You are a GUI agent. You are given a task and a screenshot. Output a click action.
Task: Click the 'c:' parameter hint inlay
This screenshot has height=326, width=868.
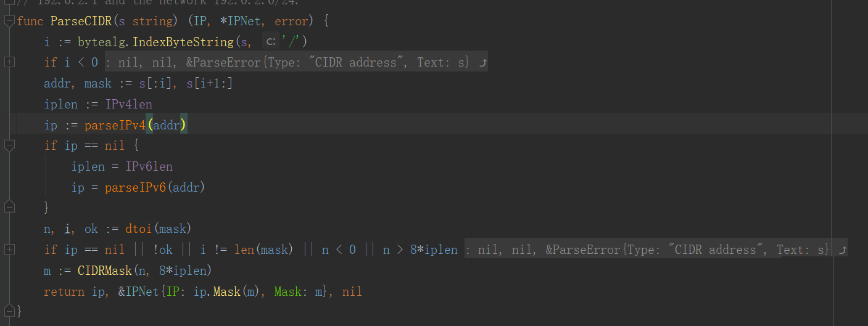270,42
